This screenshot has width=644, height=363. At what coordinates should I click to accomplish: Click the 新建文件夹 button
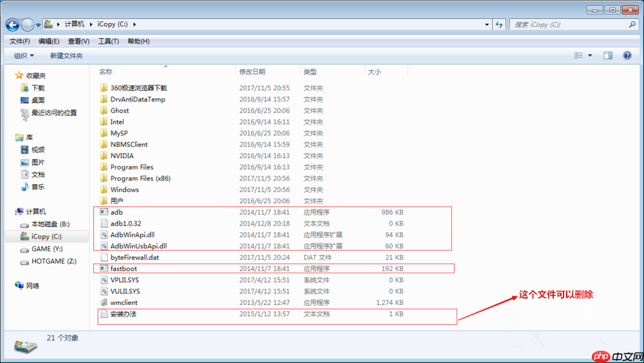66,56
